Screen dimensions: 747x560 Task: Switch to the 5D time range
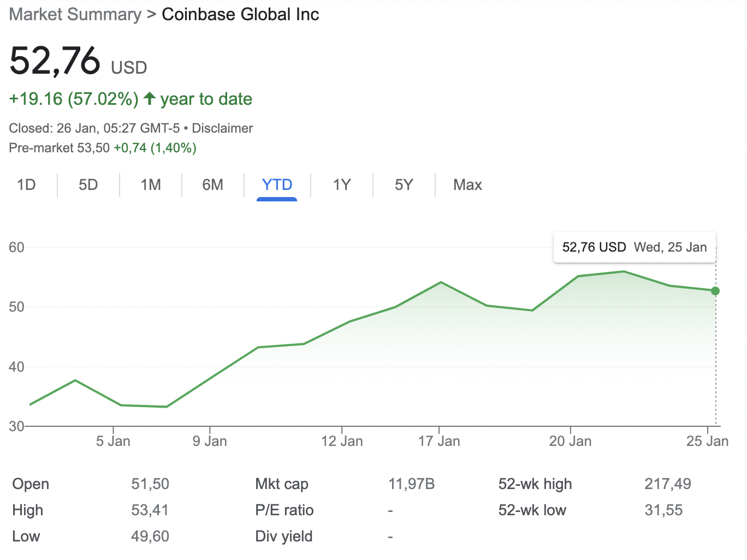click(88, 185)
